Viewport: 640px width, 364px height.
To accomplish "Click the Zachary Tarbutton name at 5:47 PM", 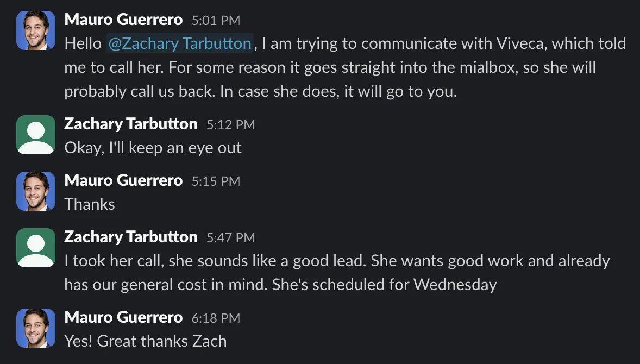I will click(130, 237).
